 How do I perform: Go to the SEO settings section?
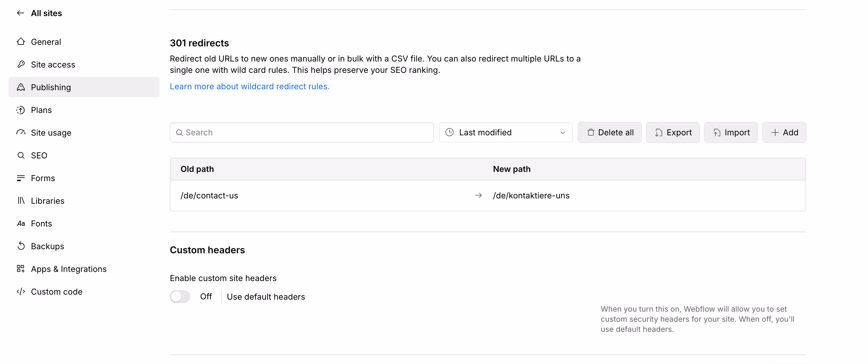(x=39, y=155)
